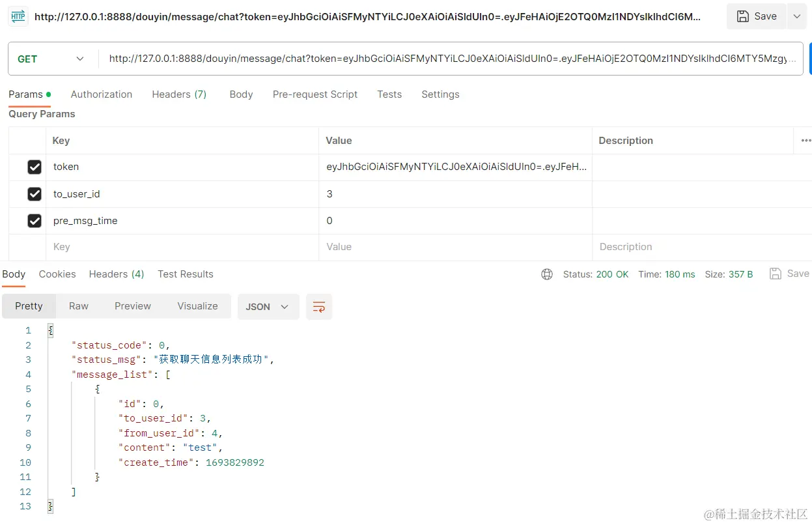
Task: Click the floppy disk Save request button
Action: tap(756, 16)
